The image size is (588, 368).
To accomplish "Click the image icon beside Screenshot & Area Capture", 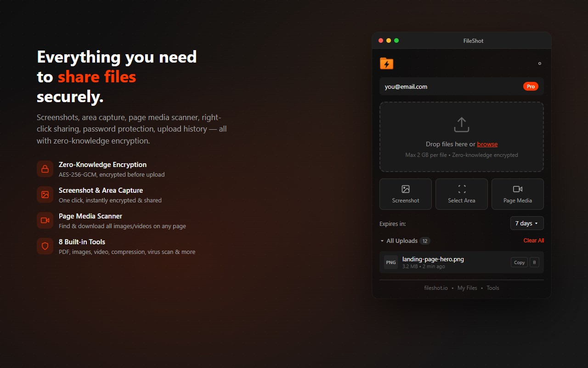I will tap(45, 194).
